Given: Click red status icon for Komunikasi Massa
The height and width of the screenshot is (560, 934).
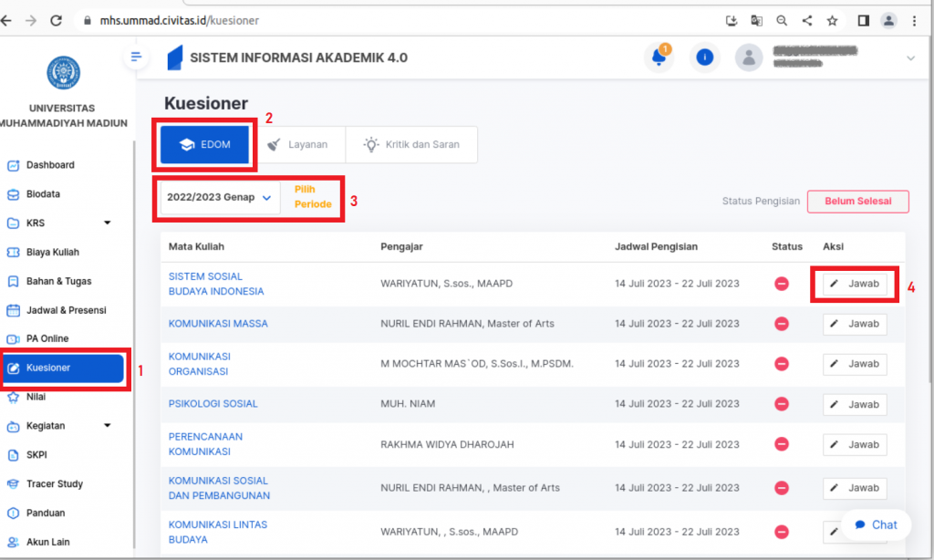Looking at the screenshot, I should click(x=782, y=324).
